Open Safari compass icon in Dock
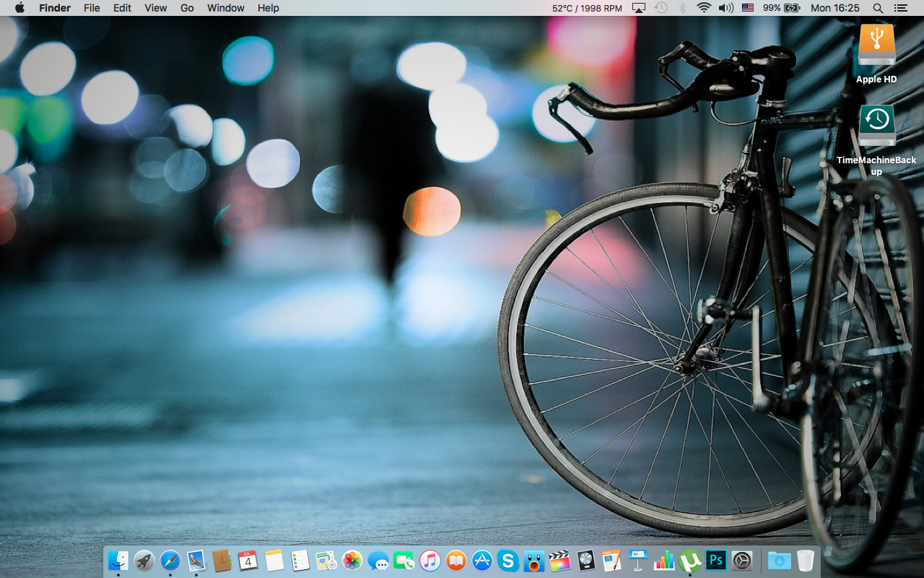 (x=170, y=560)
